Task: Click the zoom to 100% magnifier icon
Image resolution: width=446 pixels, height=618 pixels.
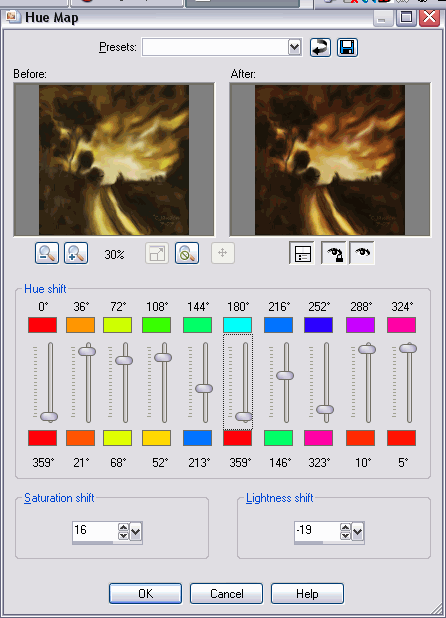Action: click(x=187, y=253)
